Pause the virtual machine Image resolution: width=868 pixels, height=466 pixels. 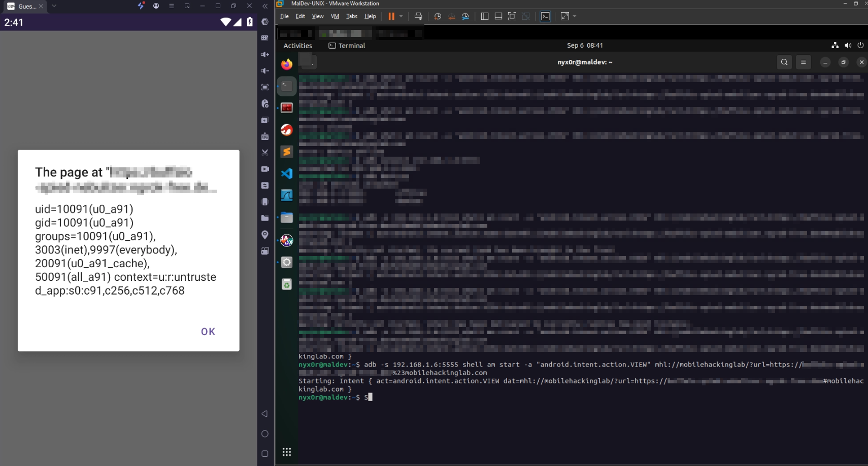tap(391, 16)
